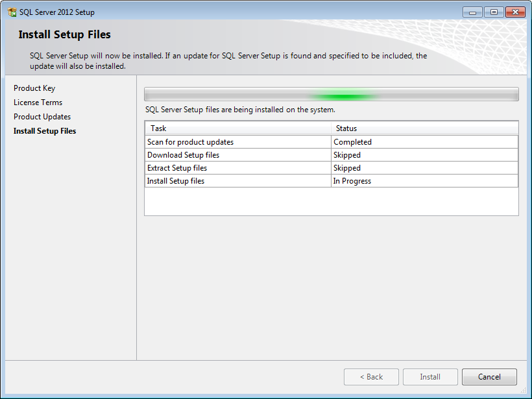Select the Install Setup Files step
The image size is (532, 399).
(45, 131)
